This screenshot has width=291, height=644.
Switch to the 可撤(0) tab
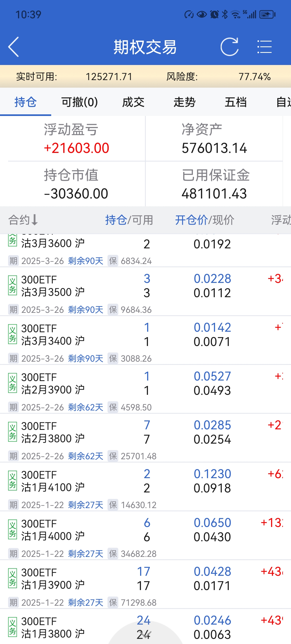tap(79, 102)
